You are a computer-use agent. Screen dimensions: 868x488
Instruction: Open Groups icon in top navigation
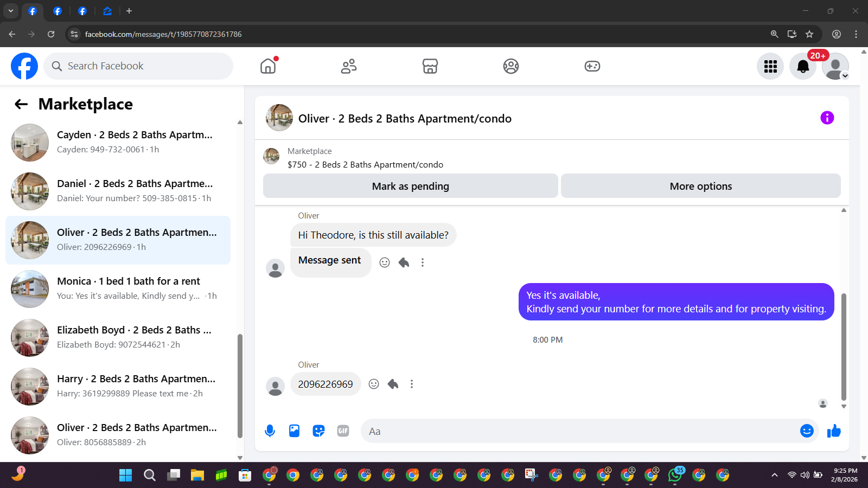pyautogui.click(x=511, y=66)
